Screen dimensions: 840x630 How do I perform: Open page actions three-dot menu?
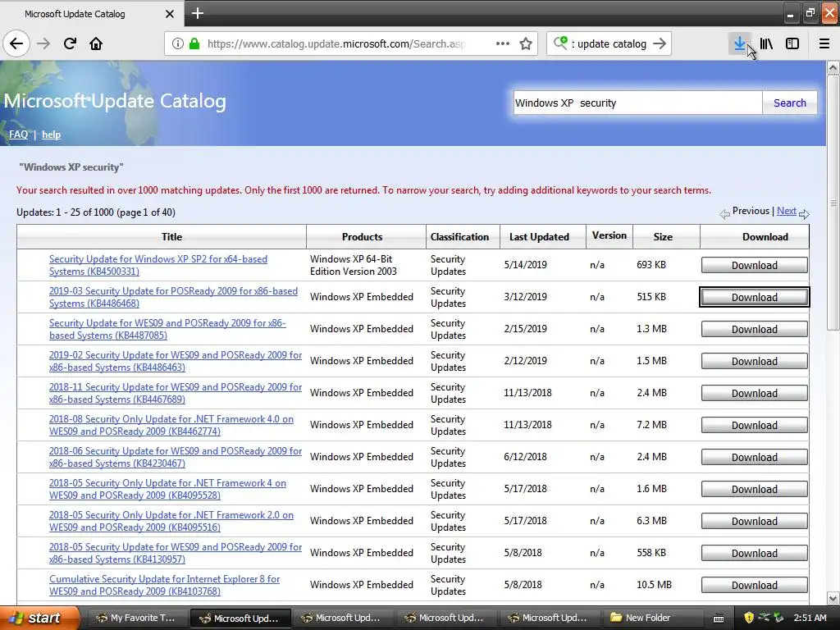503,43
